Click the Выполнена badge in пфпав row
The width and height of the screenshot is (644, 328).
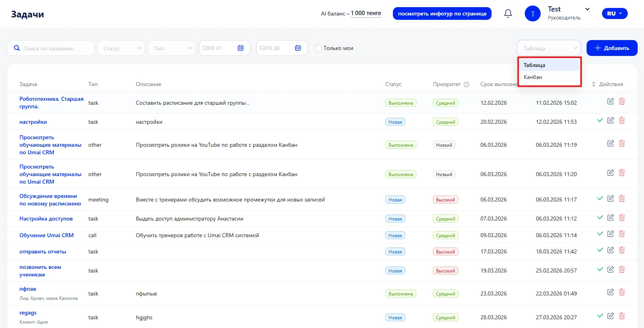tap(401, 293)
